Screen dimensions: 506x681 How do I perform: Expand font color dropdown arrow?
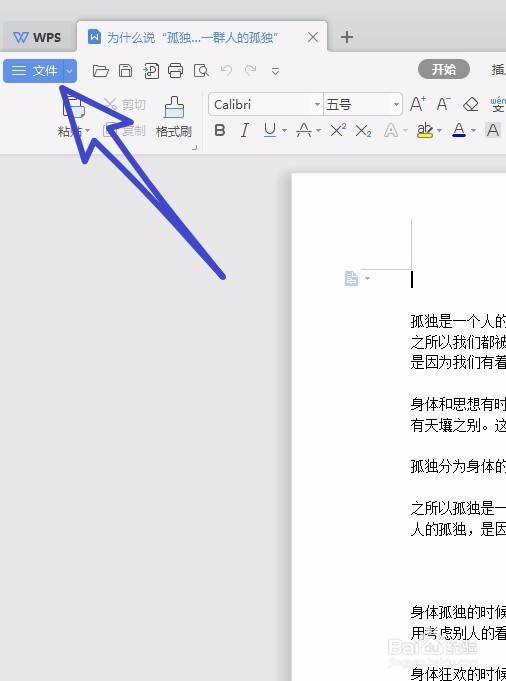[473, 130]
